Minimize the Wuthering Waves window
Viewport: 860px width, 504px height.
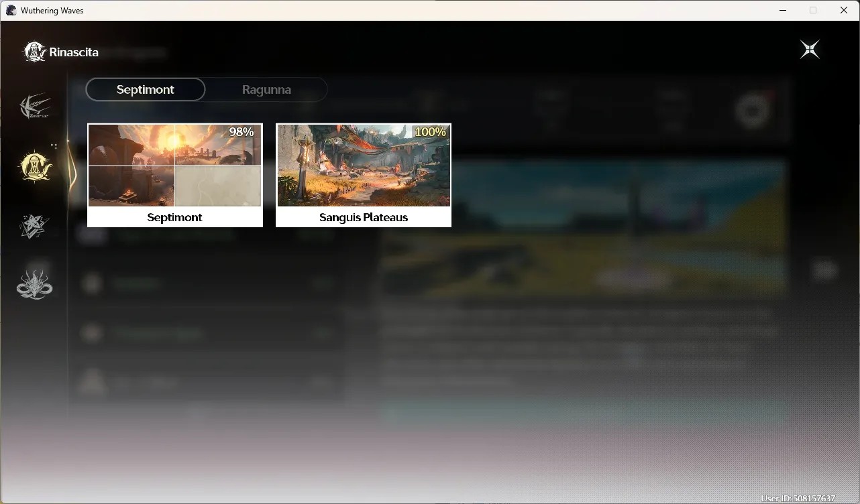tap(783, 10)
